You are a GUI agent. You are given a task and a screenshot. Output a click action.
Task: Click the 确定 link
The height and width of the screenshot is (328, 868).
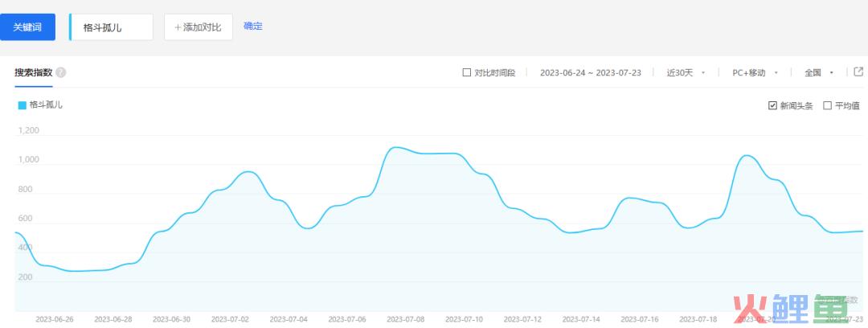click(253, 26)
